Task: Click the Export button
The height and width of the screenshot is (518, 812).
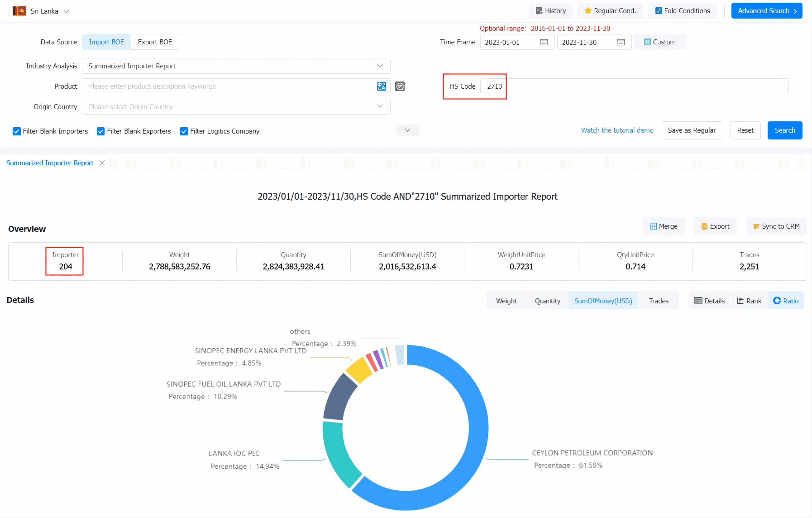Action: coord(715,226)
